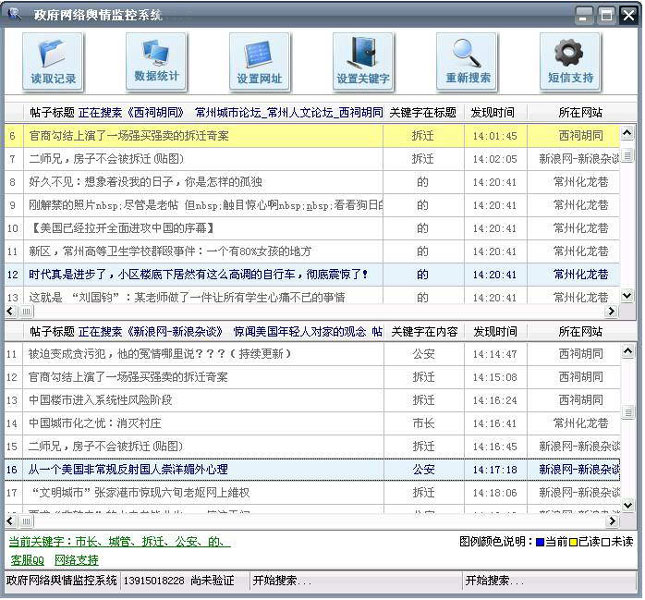645x600 pixels.
Task: Select row 被迫变成贪污犯
Action: point(312,354)
